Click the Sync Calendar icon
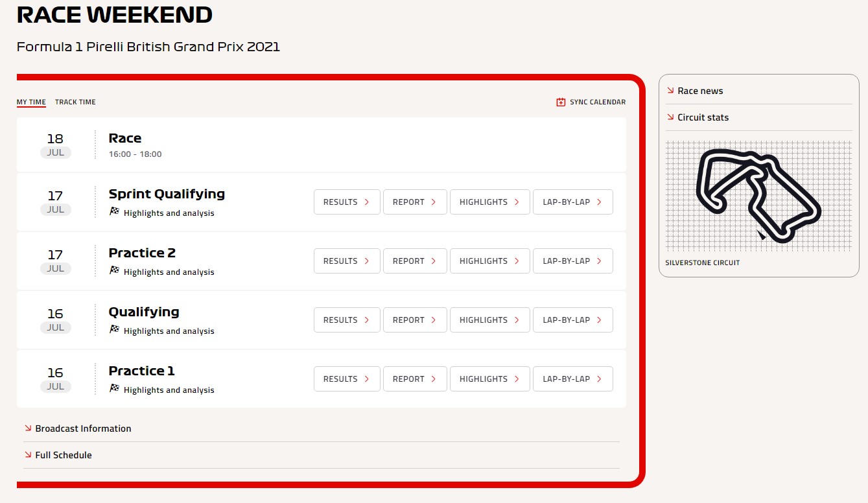Viewport: 868px width, 503px height. click(x=561, y=102)
